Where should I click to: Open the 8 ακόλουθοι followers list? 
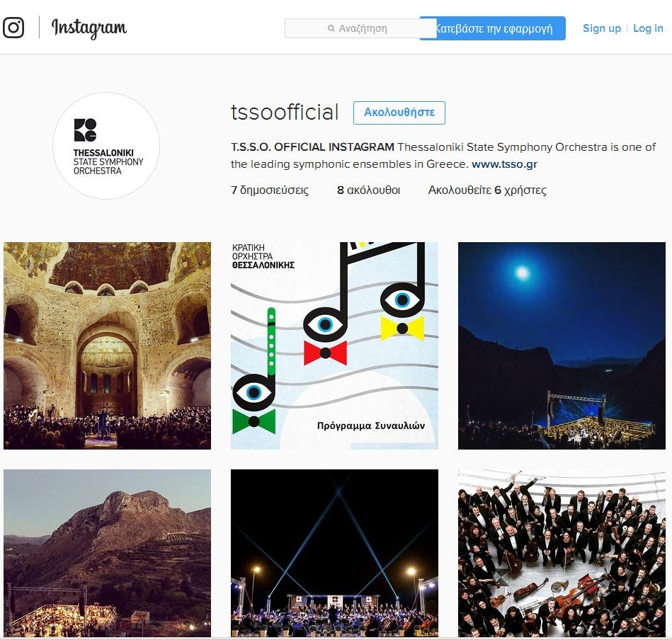pos(368,190)
